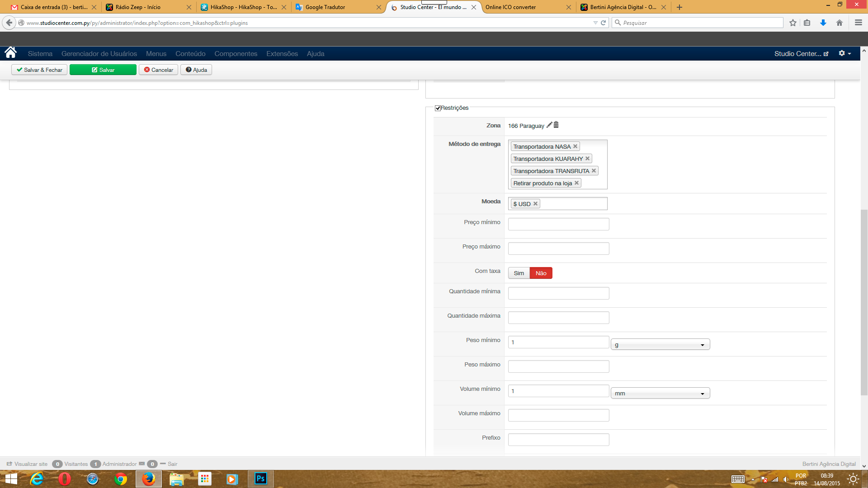
Task: Open the Componentes menu
Action: 236,54
